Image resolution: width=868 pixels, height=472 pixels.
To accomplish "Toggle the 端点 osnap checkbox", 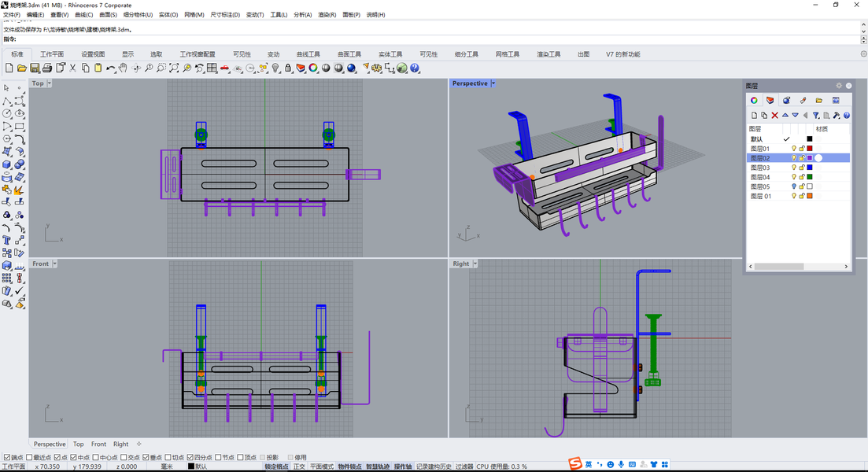I will (6, 457).
